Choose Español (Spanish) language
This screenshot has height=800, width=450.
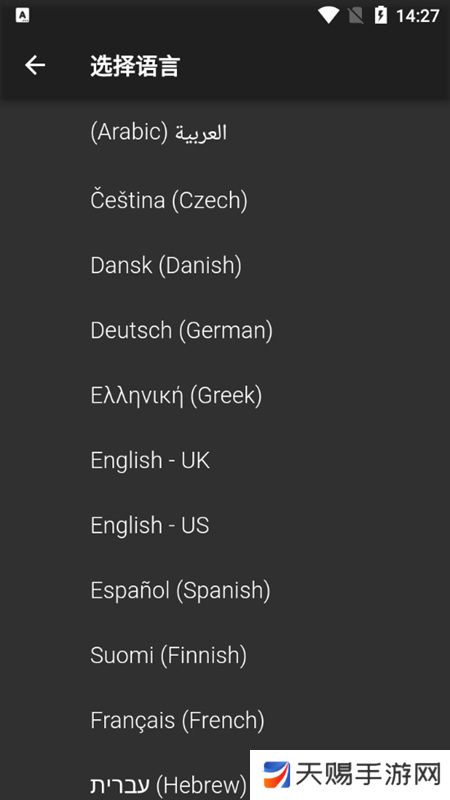pyautogui.click(x=225, y=591)
